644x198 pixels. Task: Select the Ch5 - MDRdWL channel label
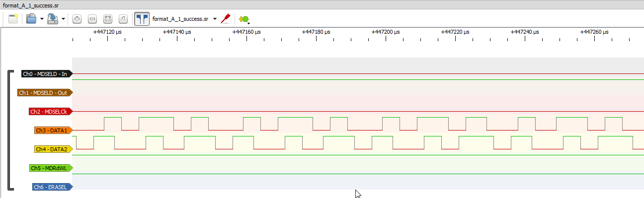[x=51, y=168]
